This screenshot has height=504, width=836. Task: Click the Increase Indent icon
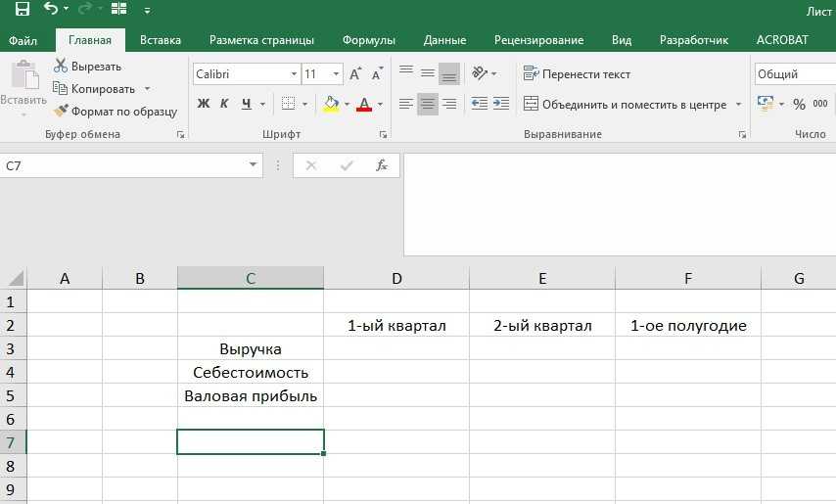(x=501, y=104)
